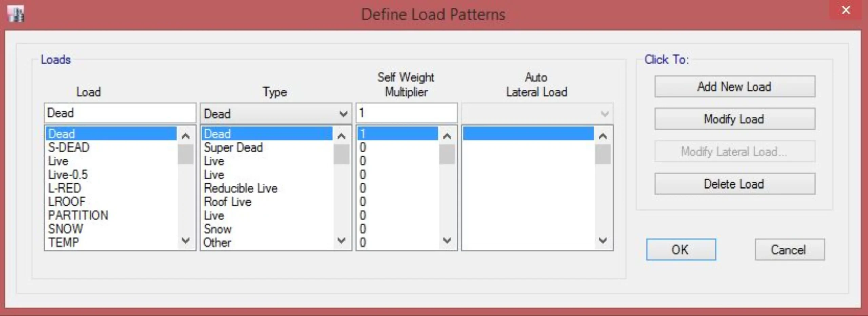The width and height of the screenshot is (868, 316).
Task: Choose the SNOW load row
Action: [x=66, y=229]
